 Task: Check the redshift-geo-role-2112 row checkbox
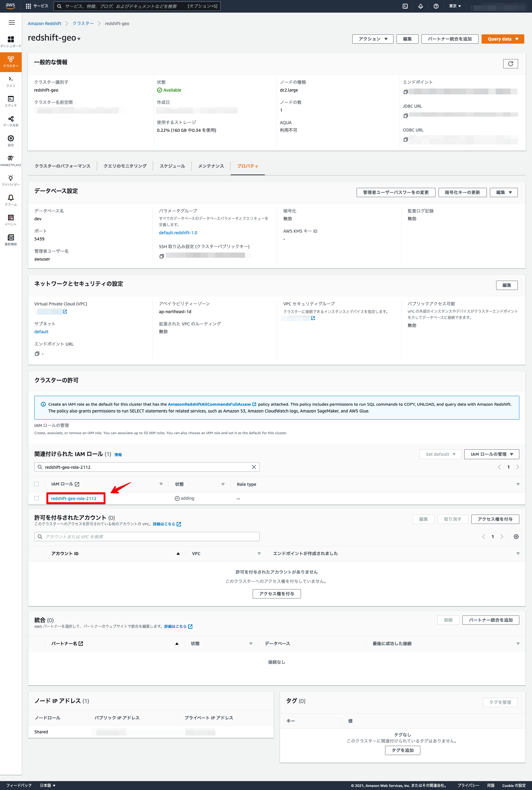(36, 498)
